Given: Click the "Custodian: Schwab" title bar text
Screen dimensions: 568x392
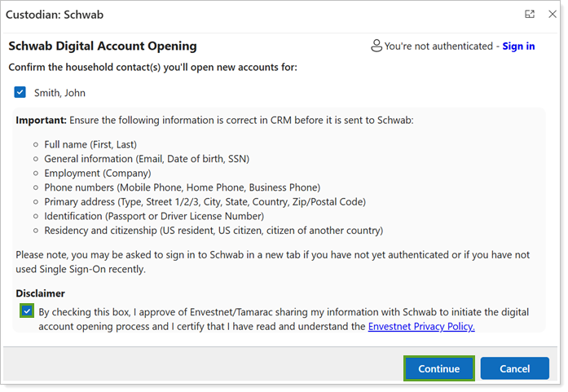Looking at the screenshot, I should pos(55,15).
